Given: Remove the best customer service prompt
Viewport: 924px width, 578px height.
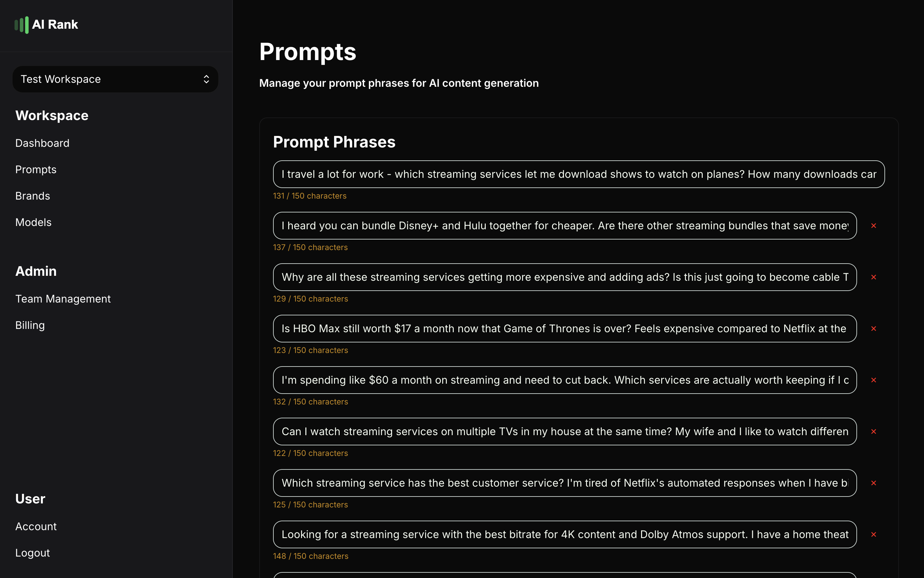Looking at the screenshot, I should point(874,483).
